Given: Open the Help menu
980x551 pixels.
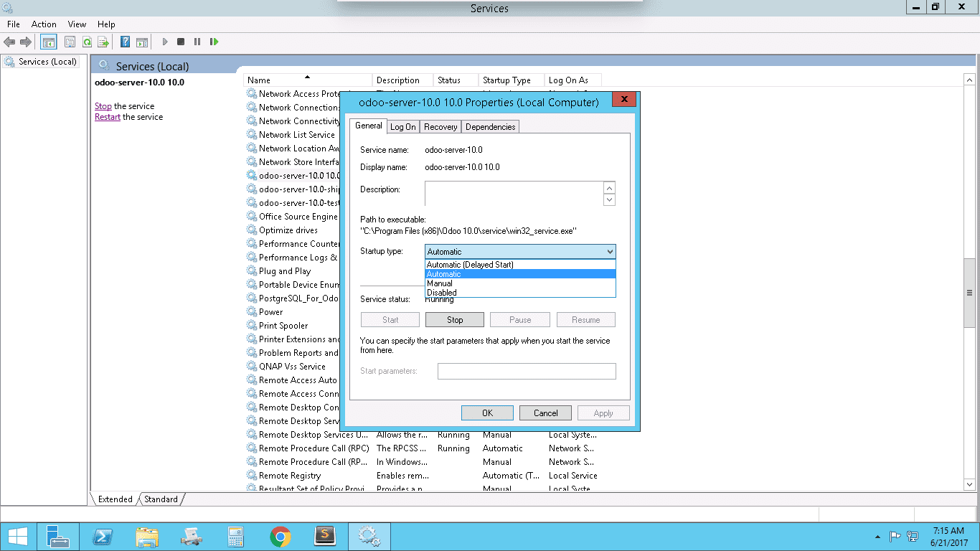Looking at the screenshot, I should 106,24.
